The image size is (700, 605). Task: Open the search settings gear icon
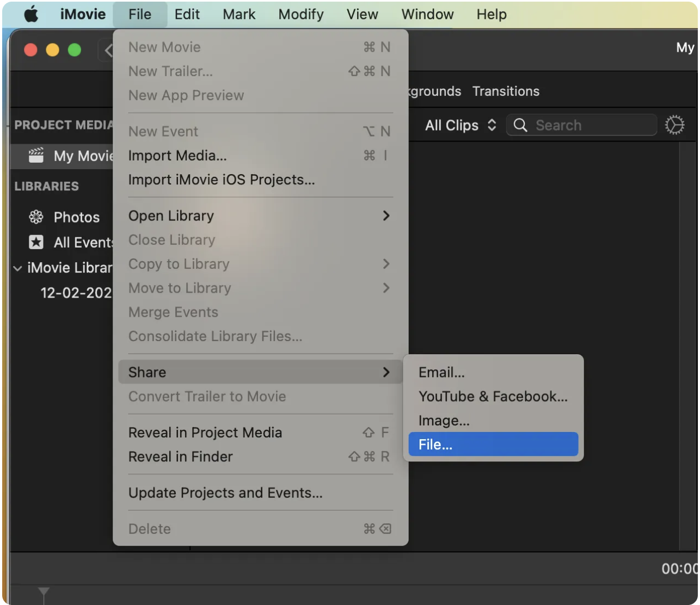pos(674,125)
